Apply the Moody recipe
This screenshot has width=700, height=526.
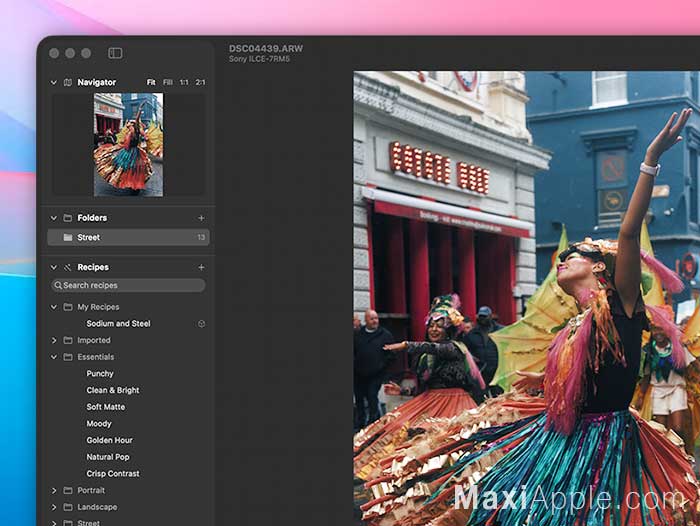click(99, 424)
